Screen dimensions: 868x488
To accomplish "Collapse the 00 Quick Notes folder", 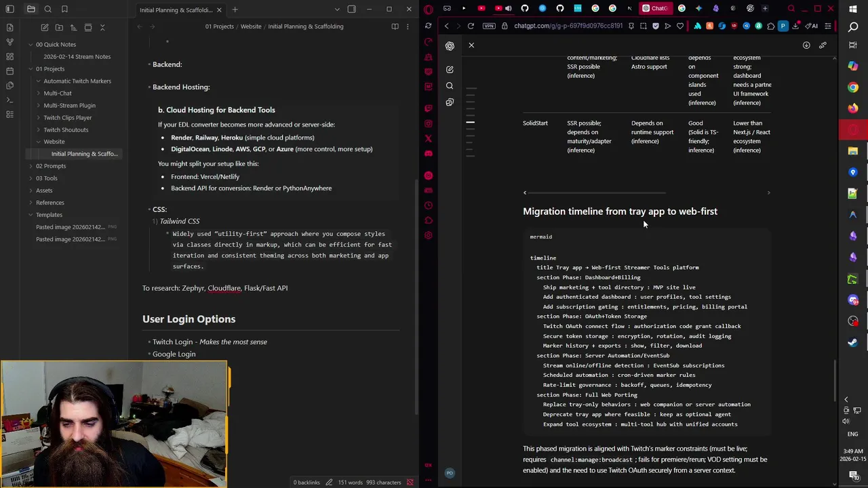I will (x=31, y=44).
